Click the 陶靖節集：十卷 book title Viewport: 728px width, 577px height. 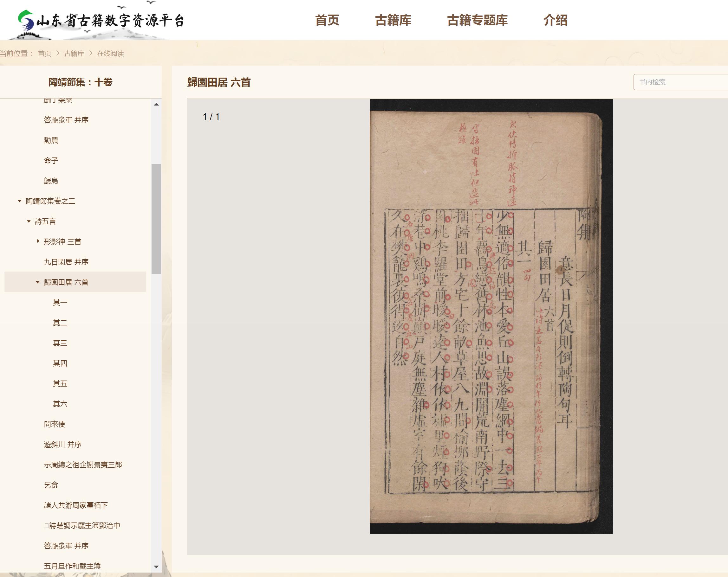tap(80, 82)
